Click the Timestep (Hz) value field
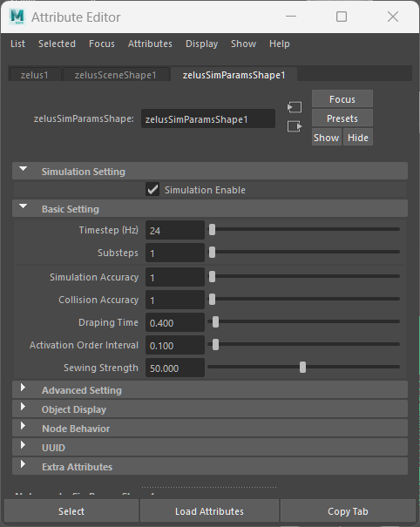 pyautogui.click(x=175, y=230)
